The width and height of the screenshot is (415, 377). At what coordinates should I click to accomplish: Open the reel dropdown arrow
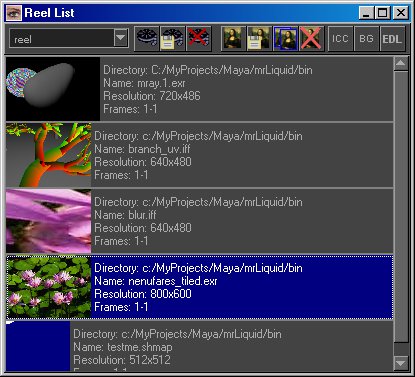pos(121,38)
